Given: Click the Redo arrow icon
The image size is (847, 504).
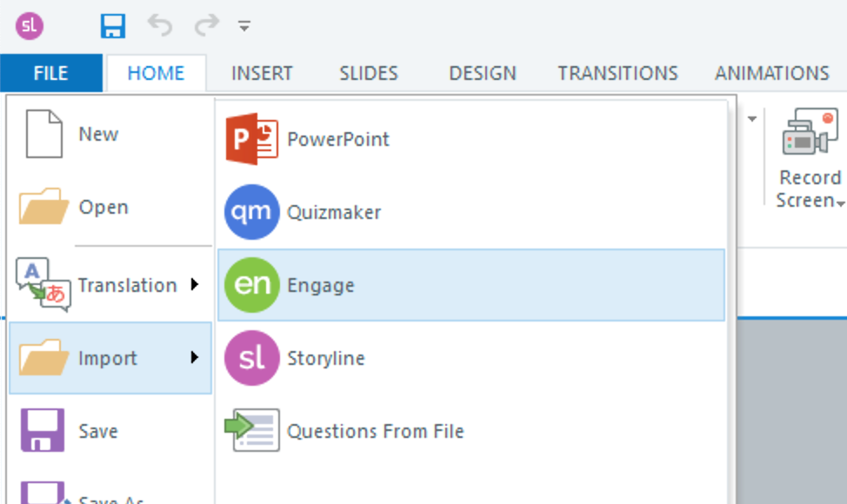Looking at the screenshot, I should pos(207,26).
